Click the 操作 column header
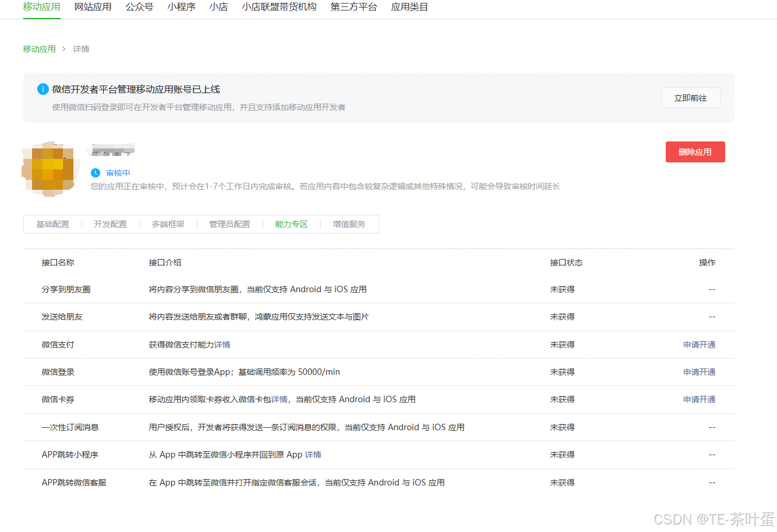Screen dimensions: 777x532 click(x=708, y=263)
